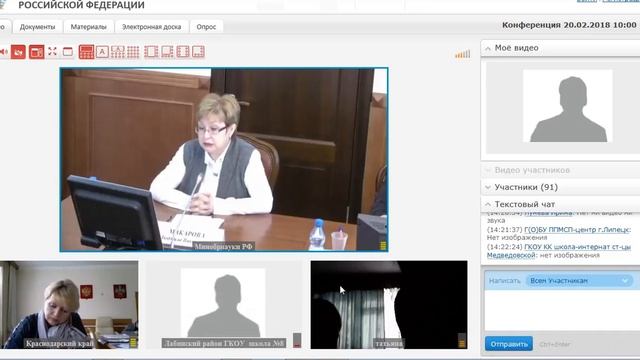Viewport: 640px width, 360px height.
Task: Open the Опрос tab
Action: [206, 27]
